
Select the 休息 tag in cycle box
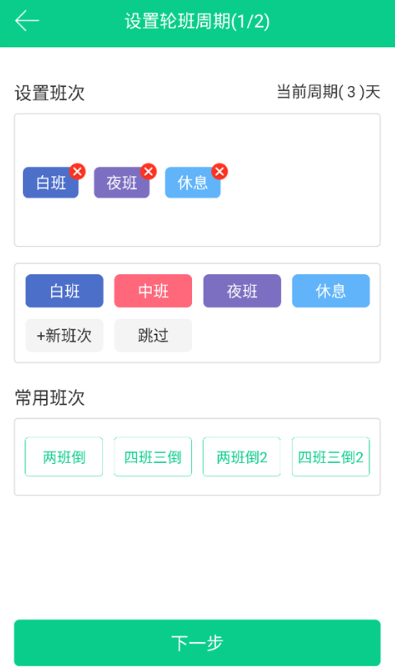click(193, 183)
